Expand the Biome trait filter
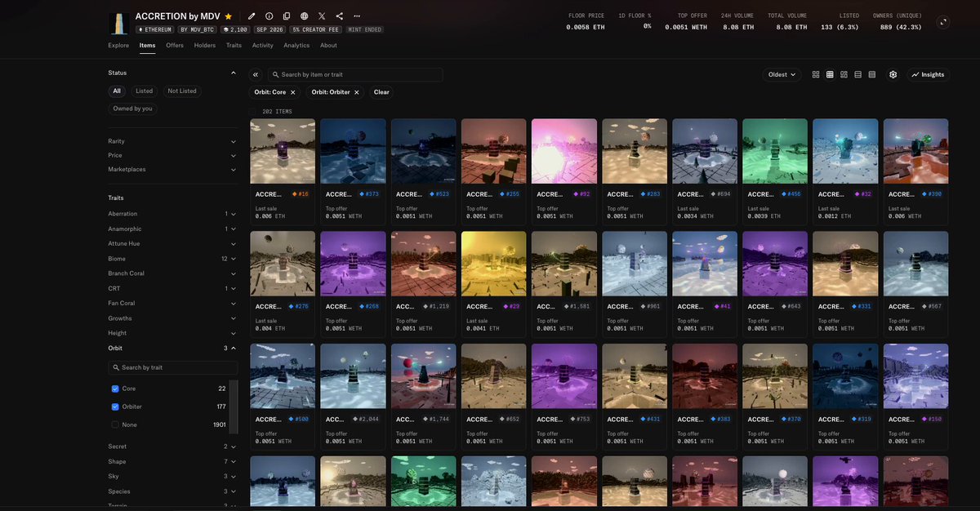Viewport: 980px width, 511px height. point(172,259)
